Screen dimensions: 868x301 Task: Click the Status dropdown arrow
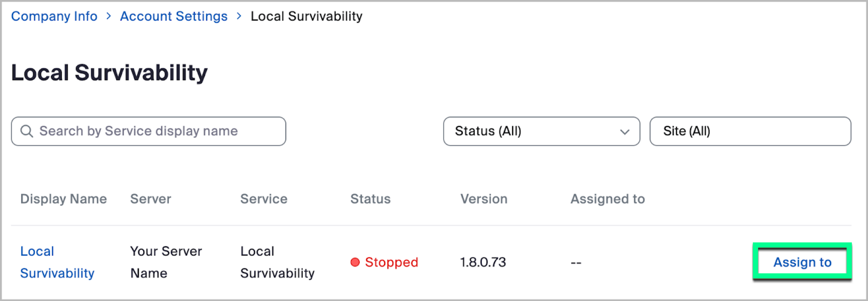pos(624,132)
